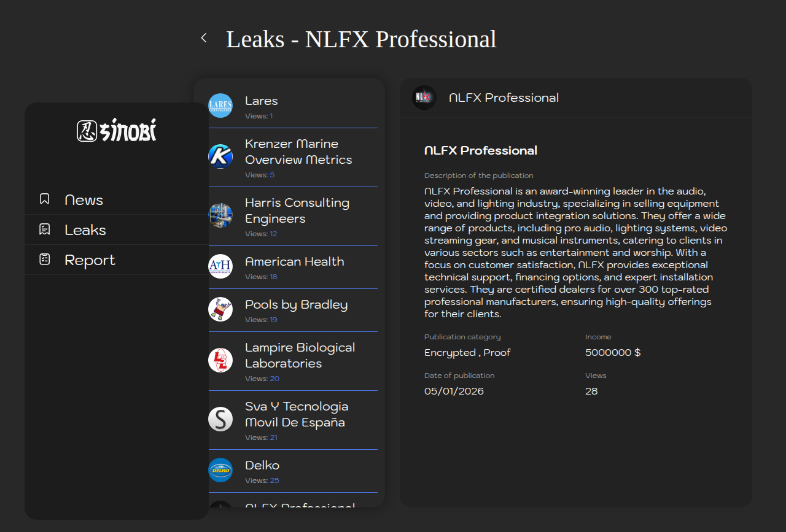Click the Lares company logo
The width and height of the screenshot is (786, 532).
pos(220,106)
